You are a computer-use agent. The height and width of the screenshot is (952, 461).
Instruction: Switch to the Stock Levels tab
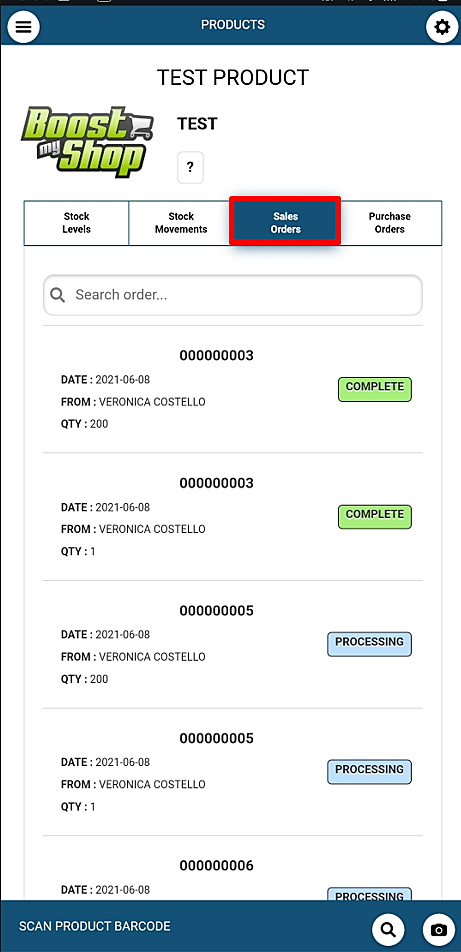(77, 223)
